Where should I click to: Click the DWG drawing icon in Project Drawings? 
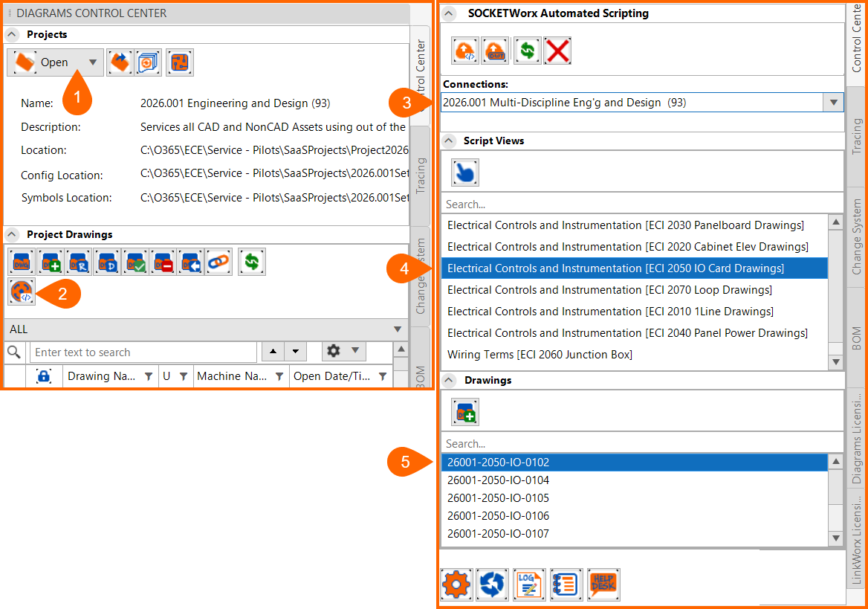pyautogui.click(x=22, y=262)
